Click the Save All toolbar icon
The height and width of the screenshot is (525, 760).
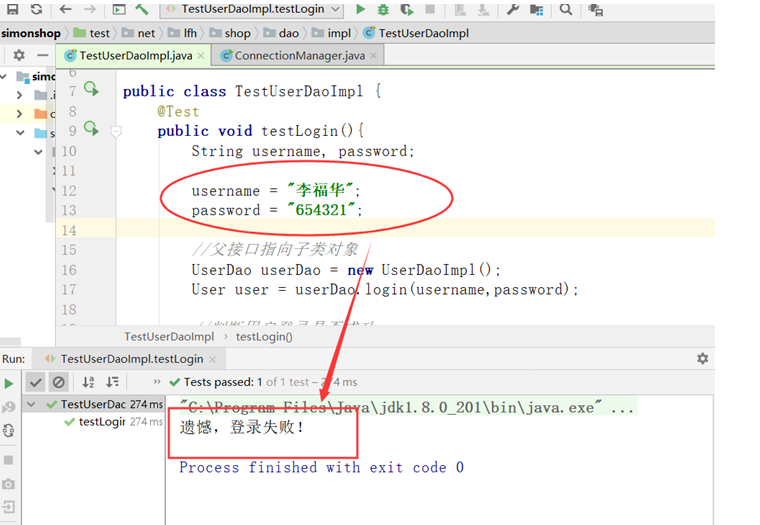12,9
